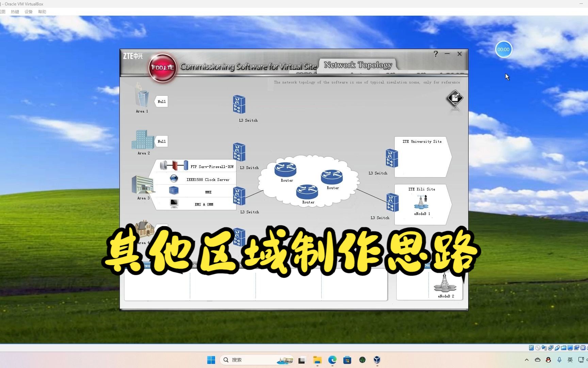Click the help question mark button
Image resolution: width=588 pixels, height=368 pixels.
(x=436, y=54)
